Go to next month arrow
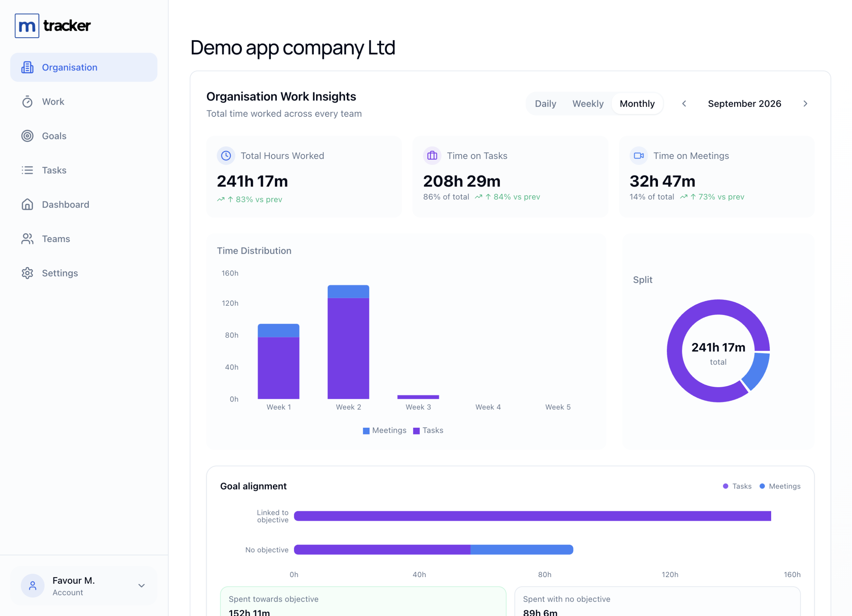 805,103
